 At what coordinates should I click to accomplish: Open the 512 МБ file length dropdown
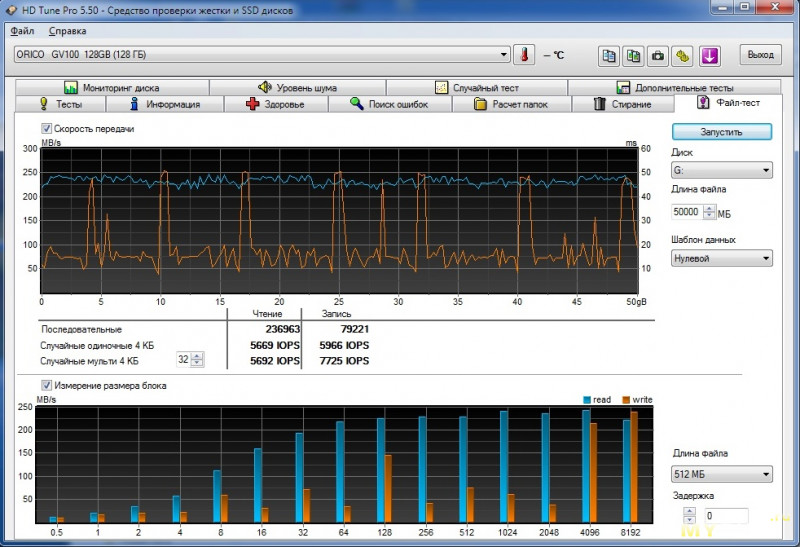click(722, 474)
